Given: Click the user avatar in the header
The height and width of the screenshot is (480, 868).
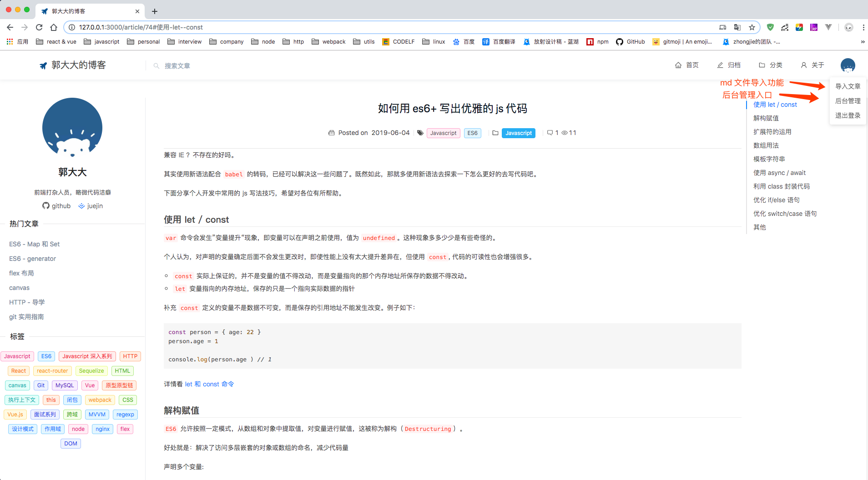Looking at the screenshot, I should pos(848,65).
